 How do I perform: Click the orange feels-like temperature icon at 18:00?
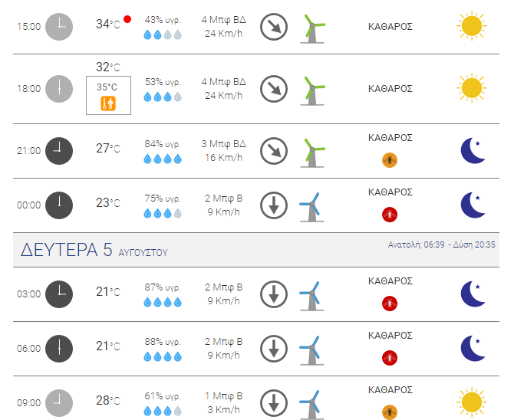108,104
